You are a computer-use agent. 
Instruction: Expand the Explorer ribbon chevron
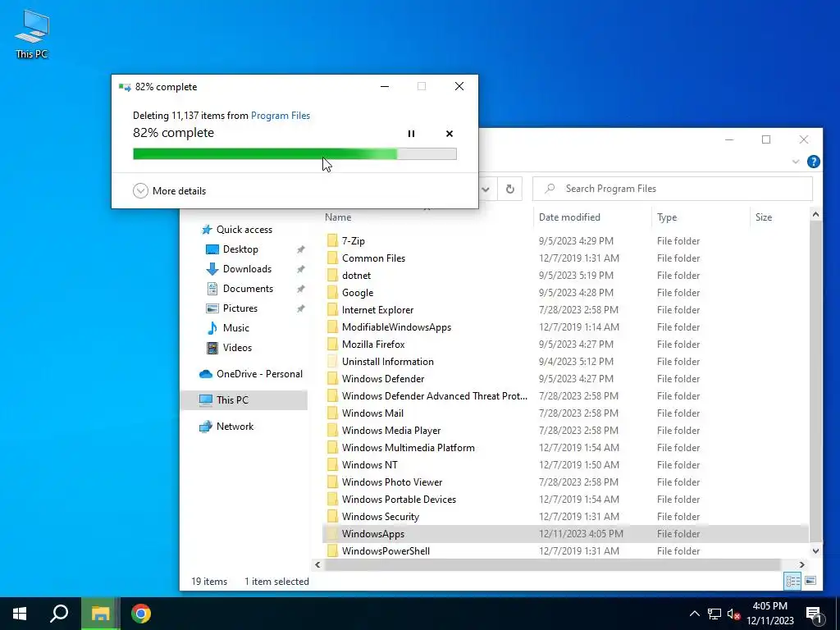click(796, 162)
